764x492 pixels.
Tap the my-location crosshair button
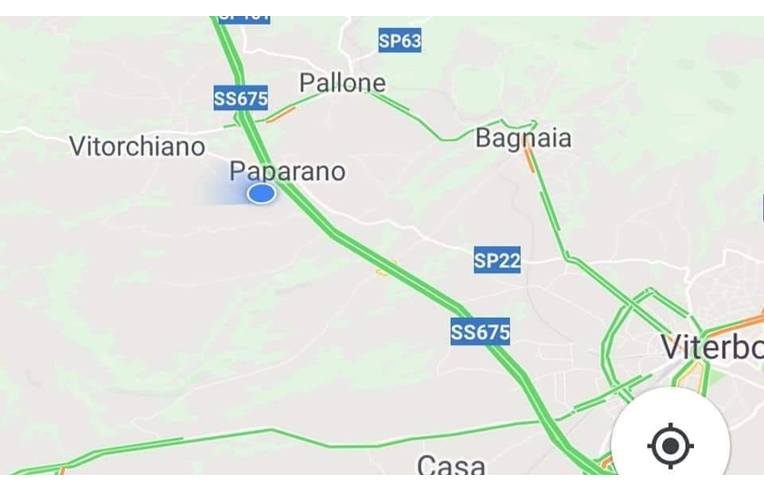tap(670, 445)
